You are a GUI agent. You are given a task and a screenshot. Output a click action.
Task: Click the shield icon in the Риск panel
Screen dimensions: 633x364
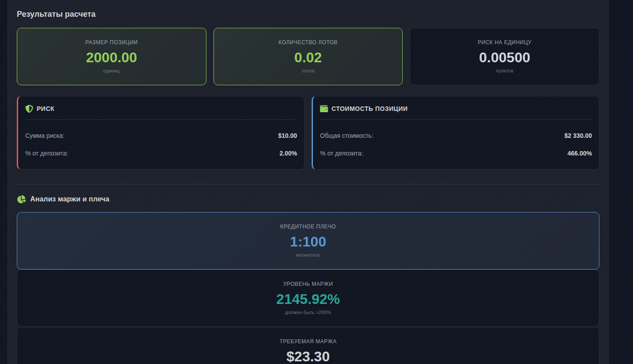pyautogui.click(x=29, y=109)
